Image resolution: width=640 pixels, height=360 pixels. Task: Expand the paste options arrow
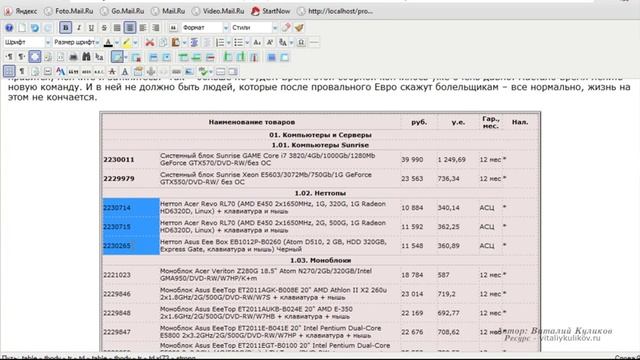(x=184, y=42)
